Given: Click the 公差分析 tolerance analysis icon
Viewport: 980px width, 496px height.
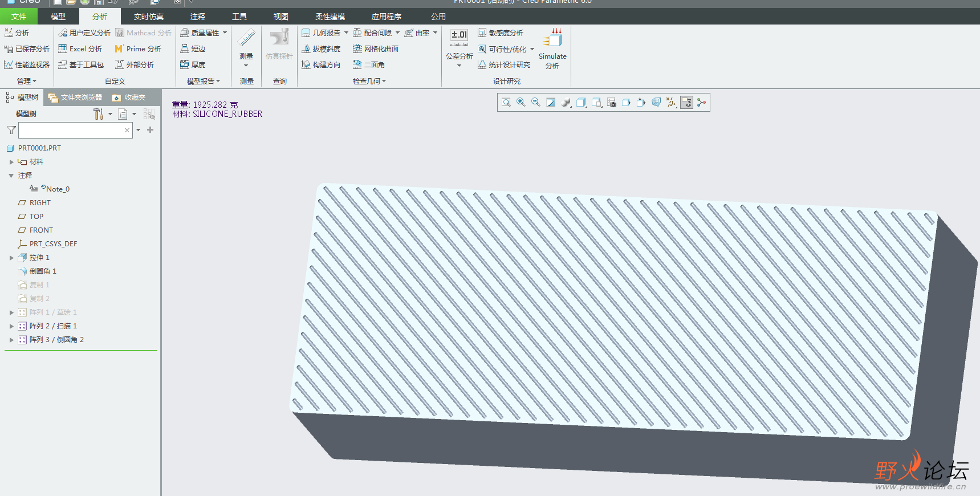Looking at the screenshot, I should tap(459, 38).
